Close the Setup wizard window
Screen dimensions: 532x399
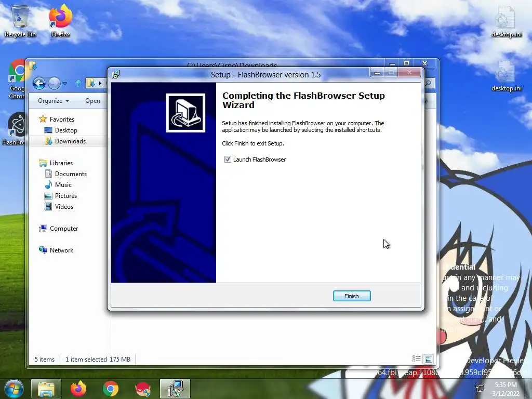pos(409,73)
